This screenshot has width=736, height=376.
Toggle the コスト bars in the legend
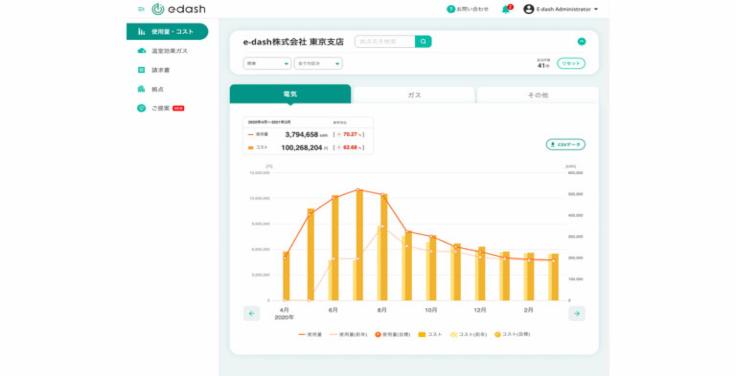(x=430, y=335)
